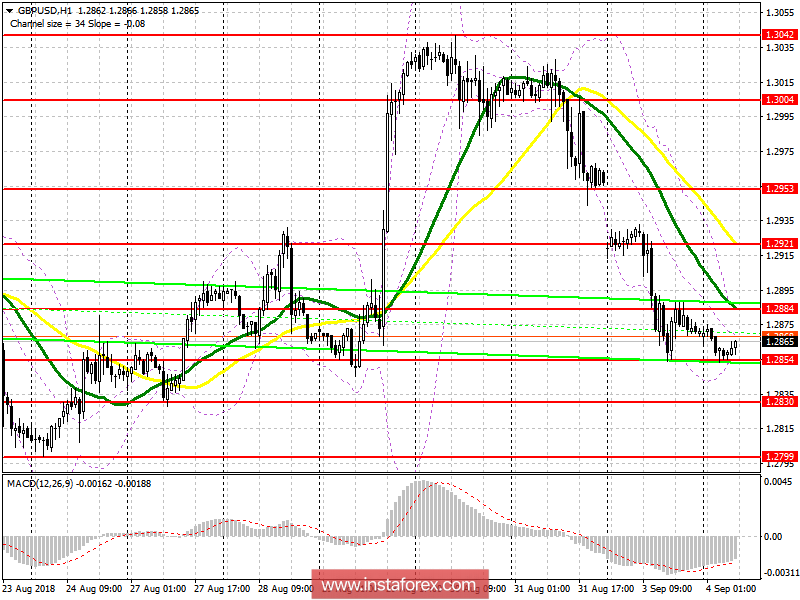Click the 1.2935 price axis value

pos(781,221)
